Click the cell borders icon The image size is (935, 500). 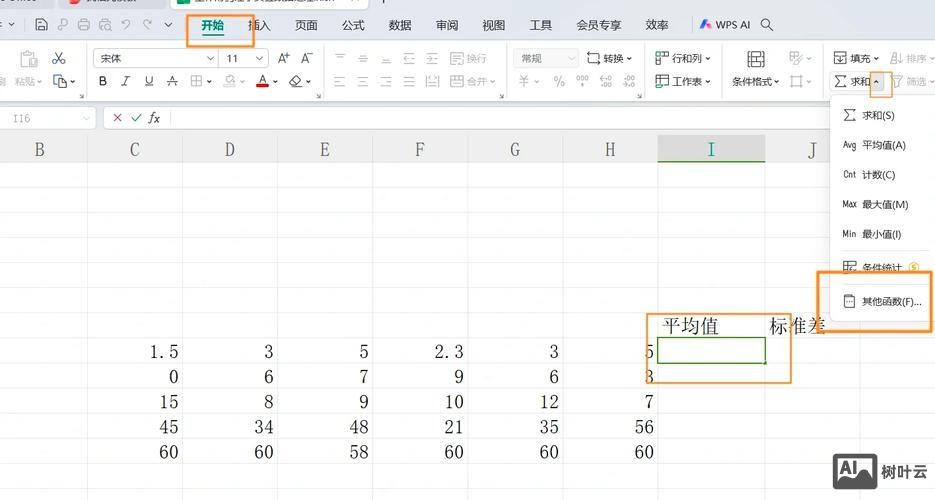[x=196, y=81]
